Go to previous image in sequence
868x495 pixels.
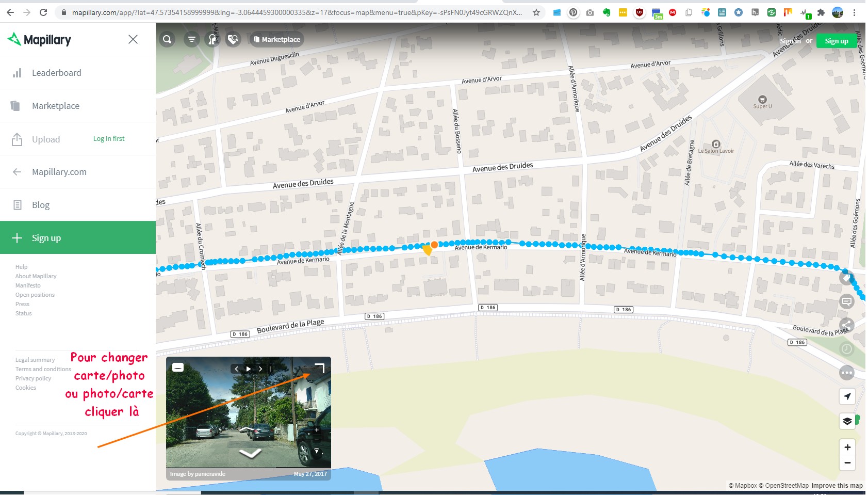pyautogui.click(x=237, y=369)
